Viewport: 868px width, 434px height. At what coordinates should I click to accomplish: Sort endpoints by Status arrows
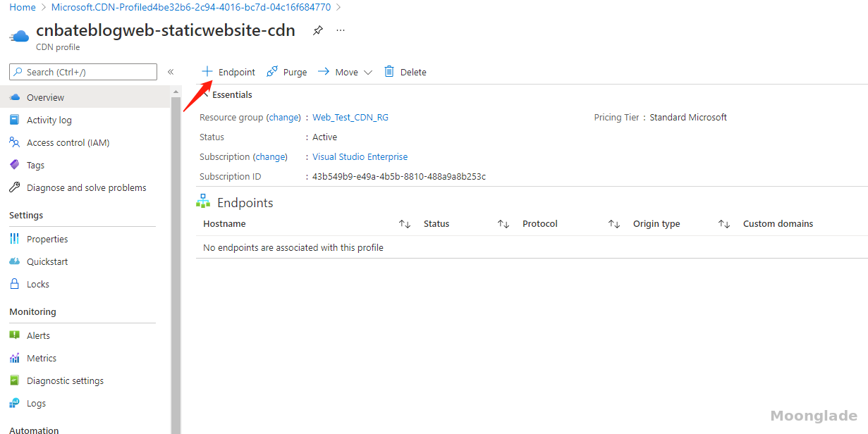click(503, 224)
